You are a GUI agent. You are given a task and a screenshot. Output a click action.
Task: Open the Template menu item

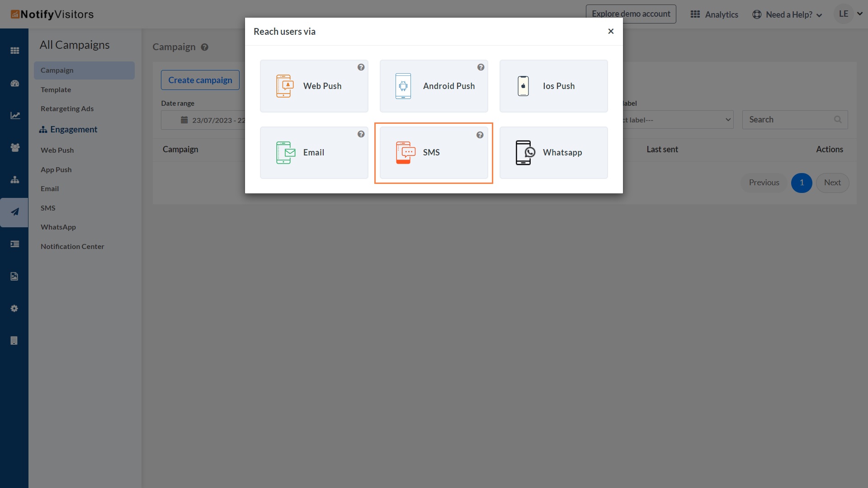click(56, 89)
